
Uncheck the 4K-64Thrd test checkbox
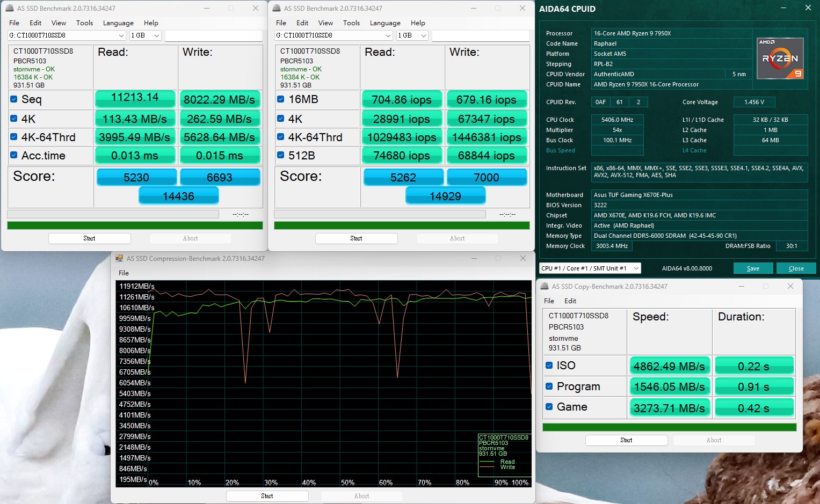click(x=13, y=136)
